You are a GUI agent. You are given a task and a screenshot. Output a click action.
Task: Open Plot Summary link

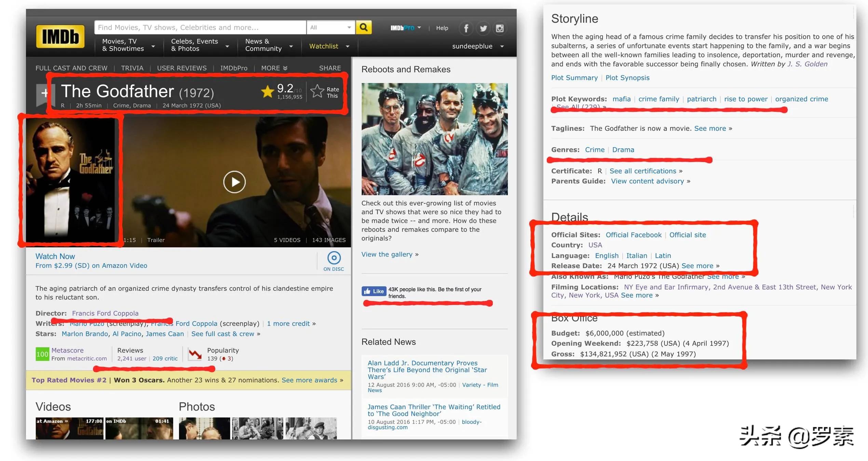click(x=574, y=78)
